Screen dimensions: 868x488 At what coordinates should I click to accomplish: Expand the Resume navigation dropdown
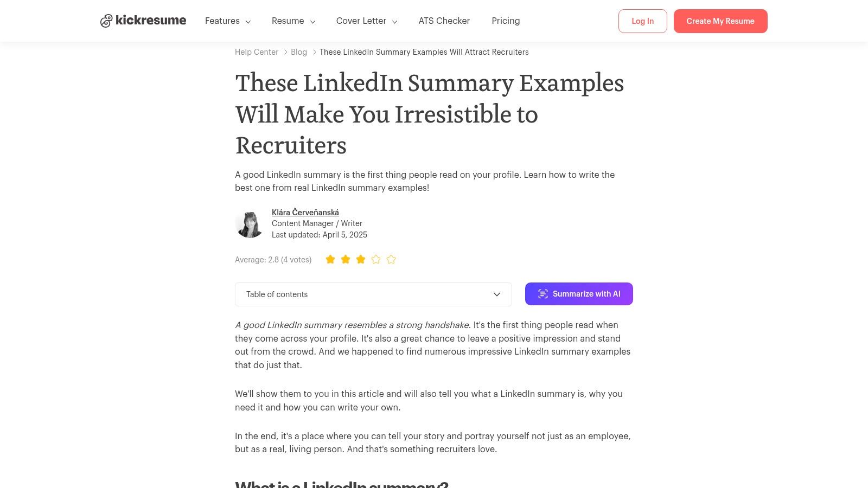293,21
